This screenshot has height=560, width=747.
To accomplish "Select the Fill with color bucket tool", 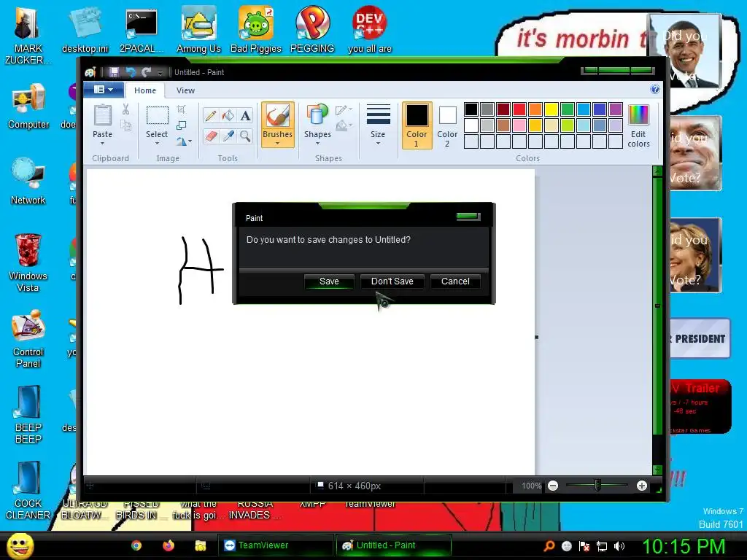I will click(x=228, y=116).
